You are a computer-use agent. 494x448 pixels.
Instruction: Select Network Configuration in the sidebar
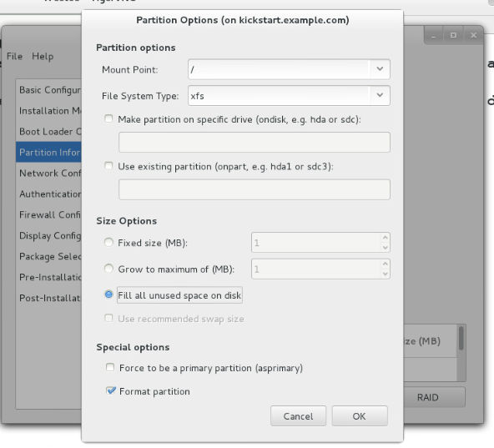(50, 173)
